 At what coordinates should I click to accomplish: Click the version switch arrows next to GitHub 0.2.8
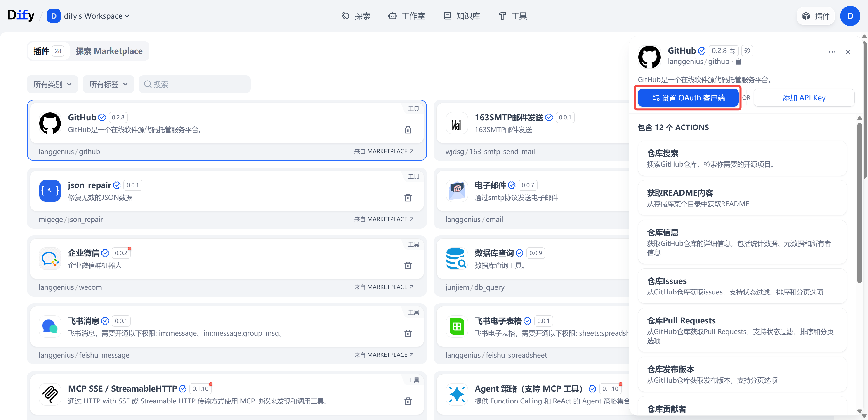733,51
